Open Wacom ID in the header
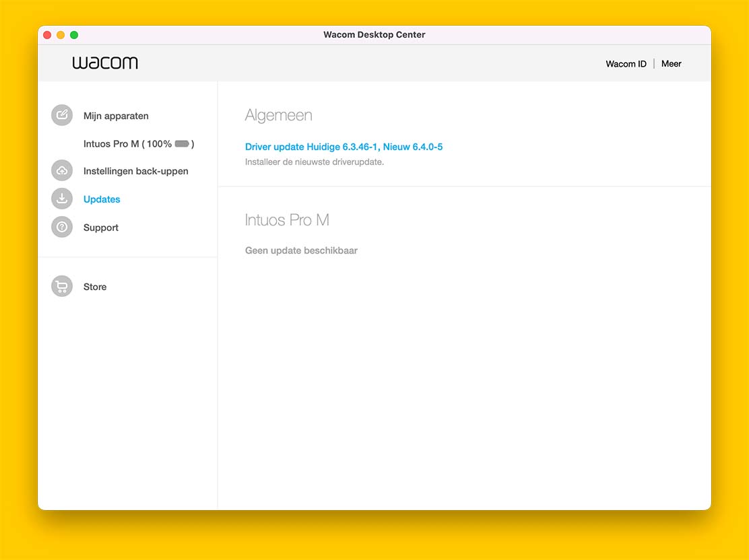This screenshot has width=749, height=560. coord(626,64)
